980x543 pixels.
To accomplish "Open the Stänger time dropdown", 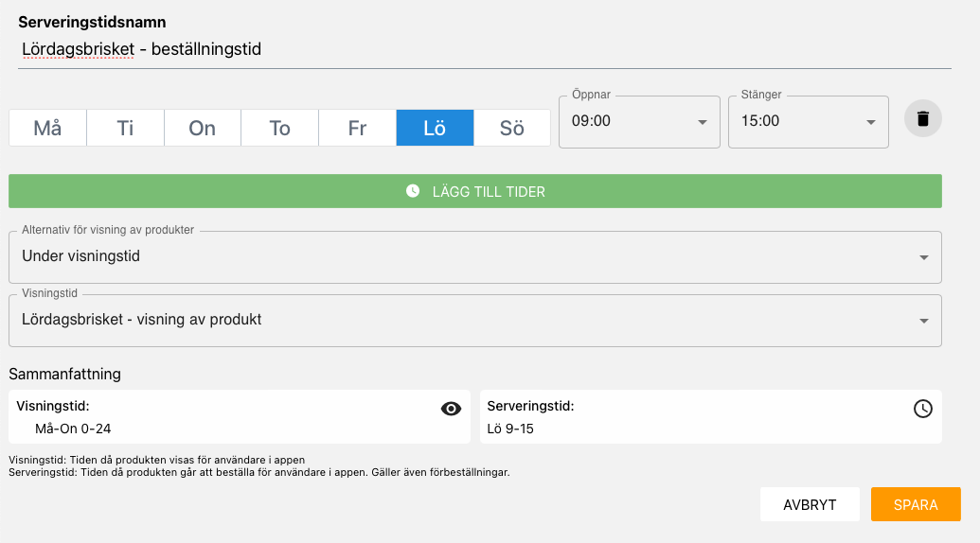I will 808,122.
